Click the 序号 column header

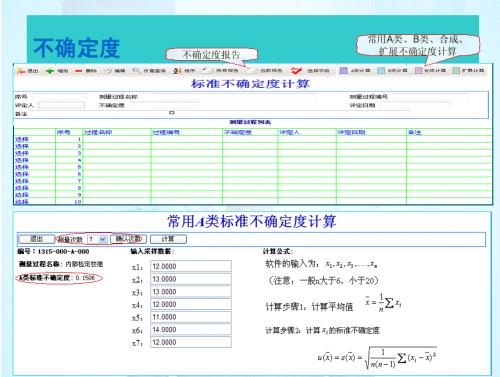coord(69,132)
